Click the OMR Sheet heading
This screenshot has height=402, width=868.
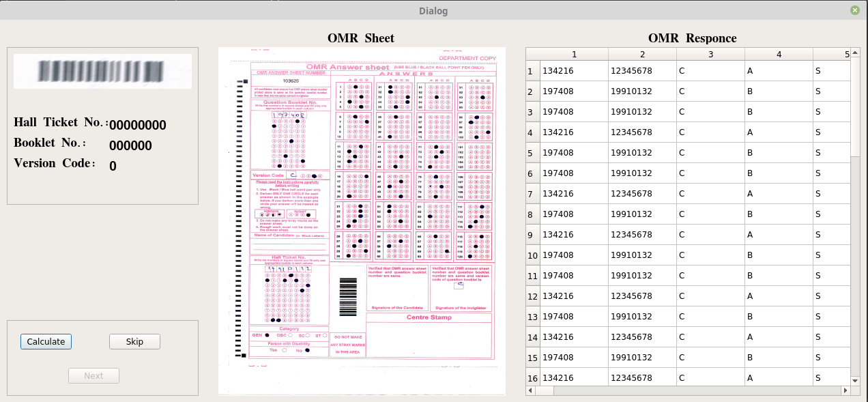pyautogui.click(x=361, y=38)
